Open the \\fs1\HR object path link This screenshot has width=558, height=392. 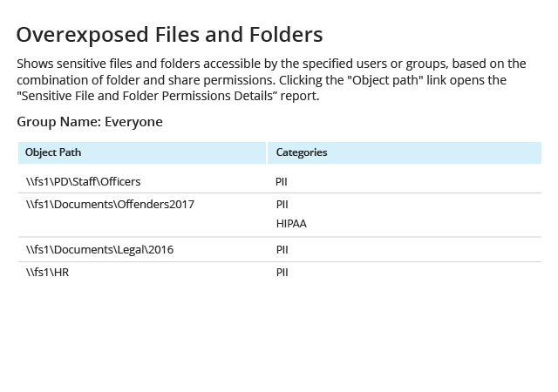click(x=47, y=273)
